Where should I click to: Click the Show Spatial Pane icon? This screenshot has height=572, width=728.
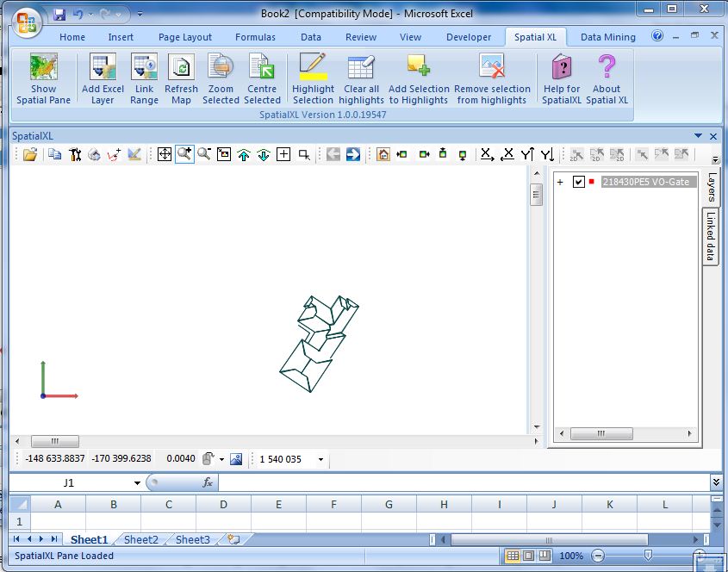43,68
